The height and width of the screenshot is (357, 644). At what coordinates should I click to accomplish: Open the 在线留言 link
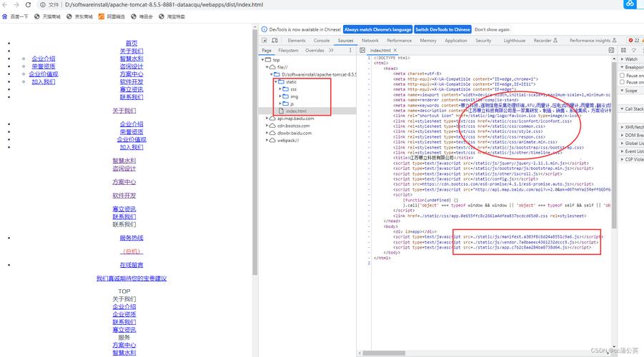(132, 265)
